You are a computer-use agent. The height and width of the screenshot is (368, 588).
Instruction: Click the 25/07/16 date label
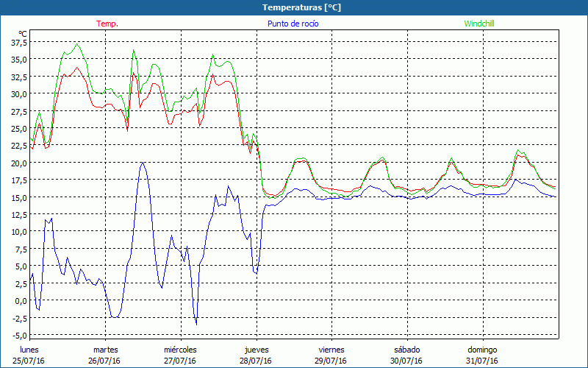[x=29, y=361]
